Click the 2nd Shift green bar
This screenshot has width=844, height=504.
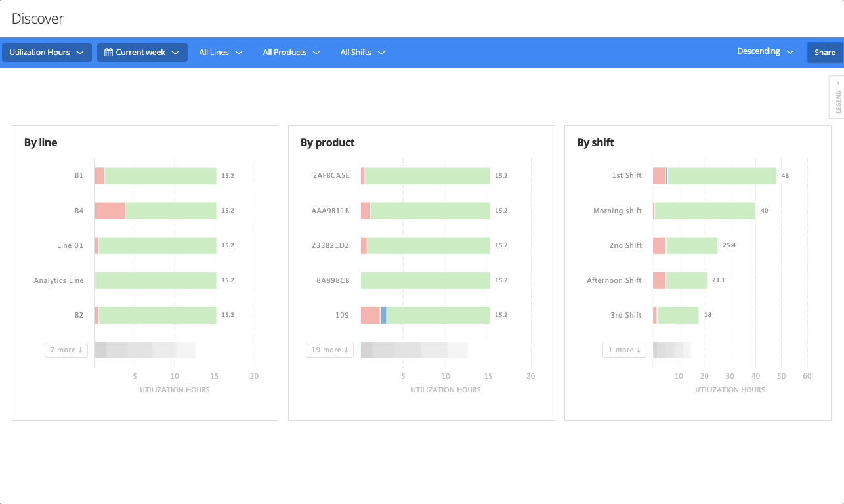coord(692,245)
